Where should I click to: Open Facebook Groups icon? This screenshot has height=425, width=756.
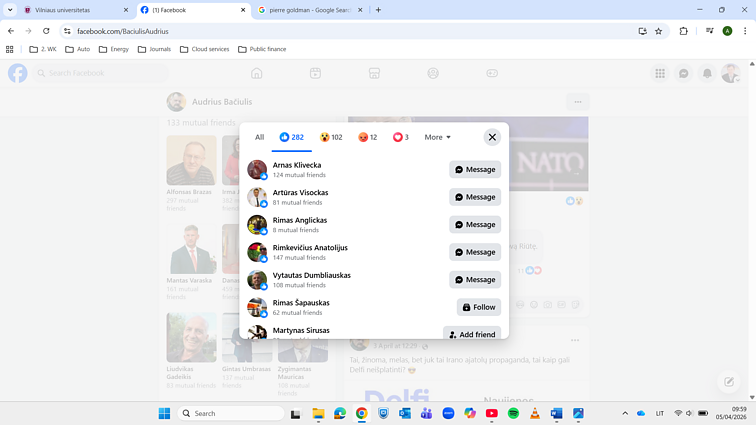[x=433, y=73]
